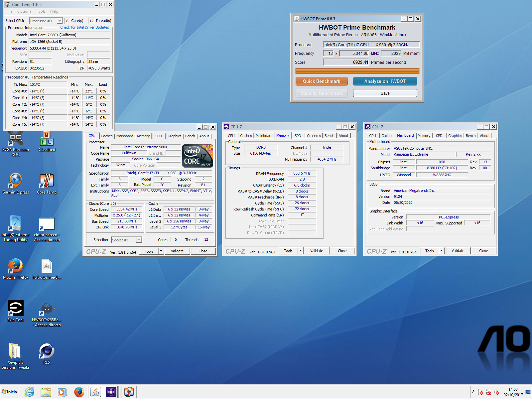
Task: Open Core Temp Help menu
Action: click(54, 11)
